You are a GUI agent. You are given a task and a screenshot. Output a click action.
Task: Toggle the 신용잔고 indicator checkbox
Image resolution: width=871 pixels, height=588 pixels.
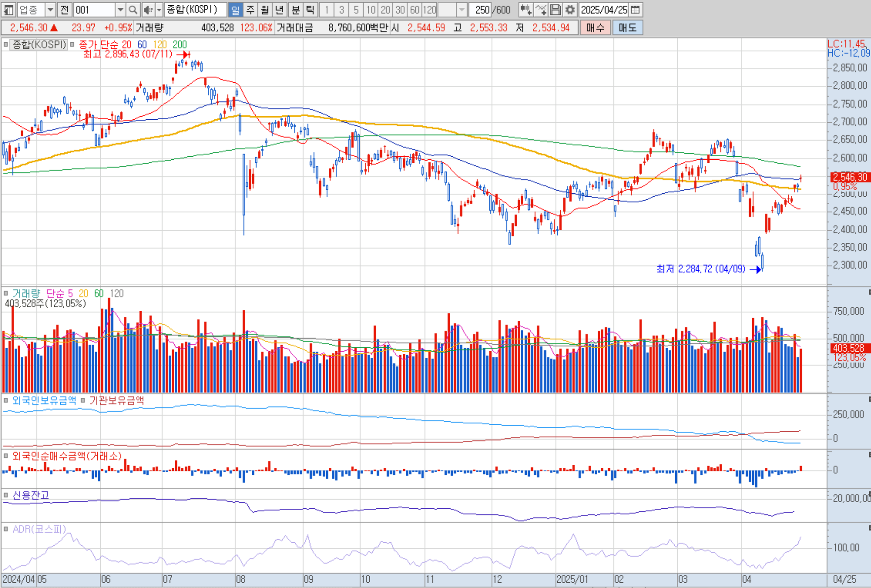(x=6, y=495)
